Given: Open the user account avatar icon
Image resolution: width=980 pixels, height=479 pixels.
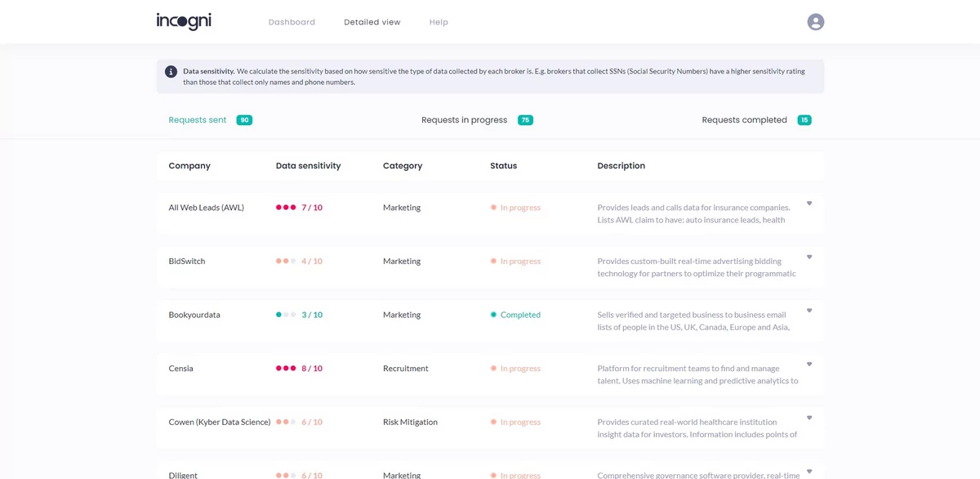Looking at the screenshot, I should click(815, 22).
